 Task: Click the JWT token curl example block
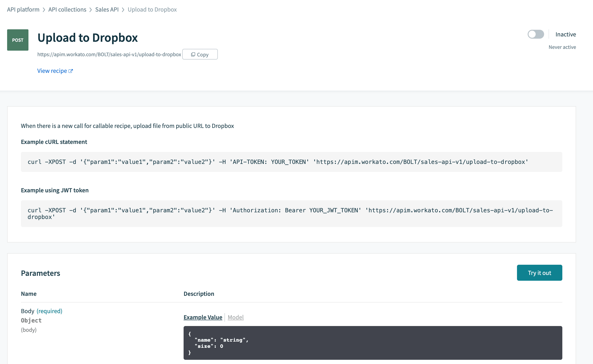point(291,214)
